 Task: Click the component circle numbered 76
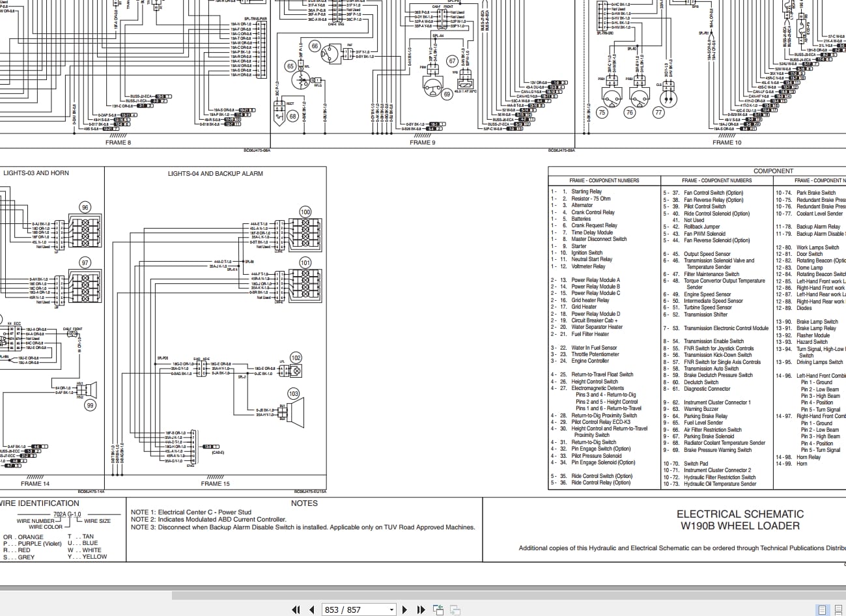(x=629, y=113)
